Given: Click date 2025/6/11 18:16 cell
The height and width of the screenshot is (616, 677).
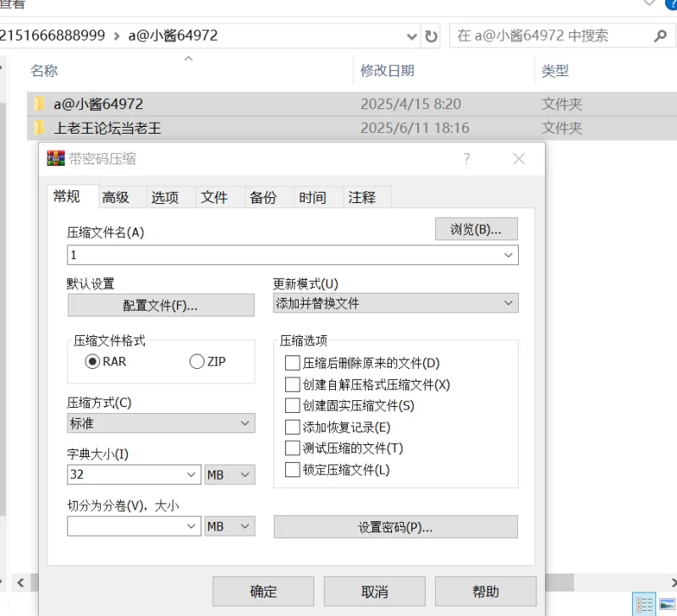Looking at the screenshot, I should [x=415, y=128].
